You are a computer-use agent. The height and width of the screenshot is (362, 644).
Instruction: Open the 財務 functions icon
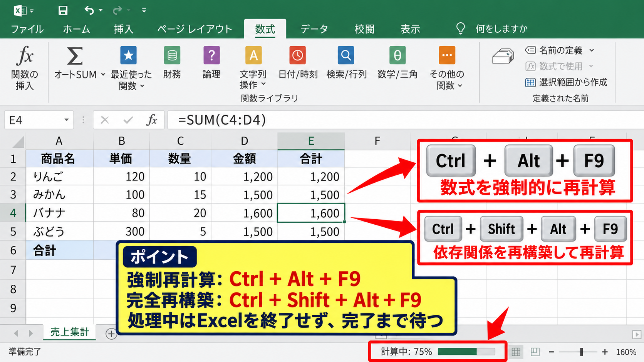(172, 55)
